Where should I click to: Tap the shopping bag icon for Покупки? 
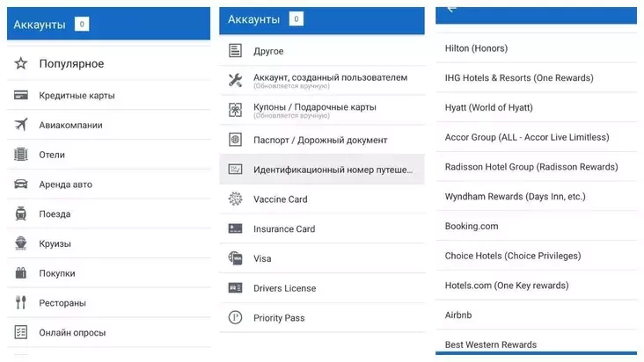pyautogui.click(x=21, y=272)
